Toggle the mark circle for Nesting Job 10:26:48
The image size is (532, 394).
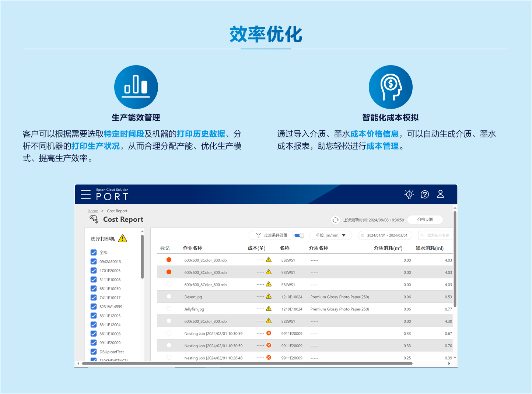click(169, 358)
